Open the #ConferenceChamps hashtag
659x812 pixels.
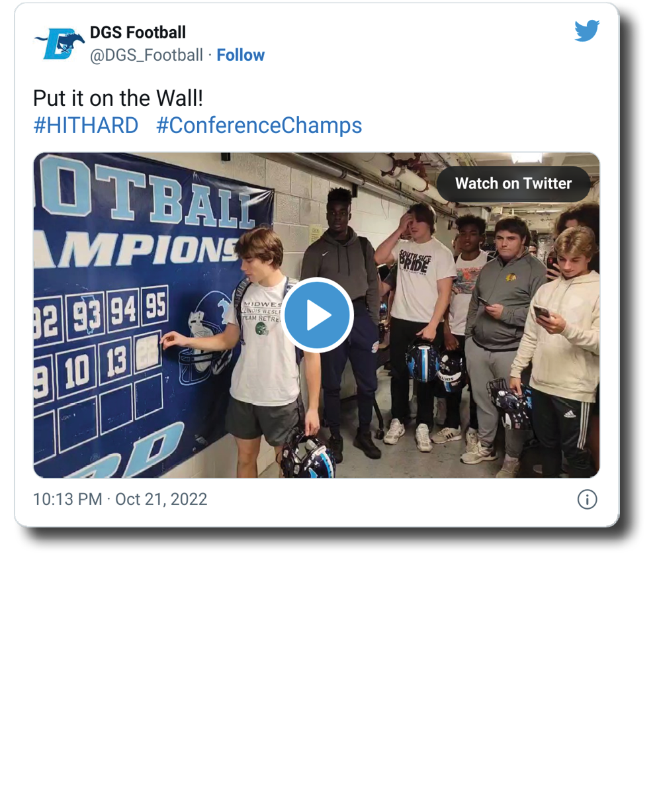[259, 125]
